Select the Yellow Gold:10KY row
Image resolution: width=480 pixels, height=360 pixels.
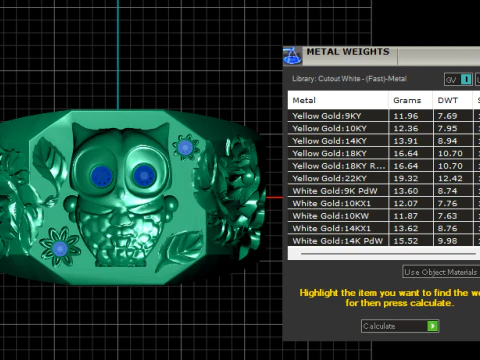(384, 128)
